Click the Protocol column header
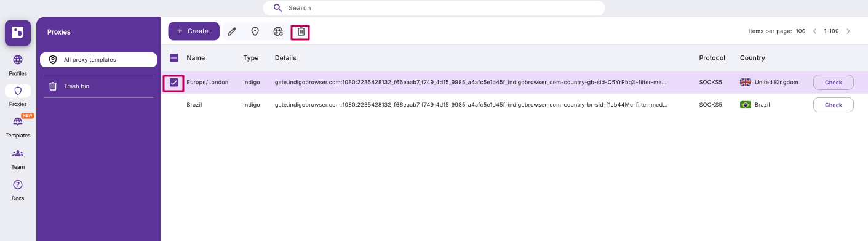The height and width of the screenshot is (241, 868). (712, 58)
